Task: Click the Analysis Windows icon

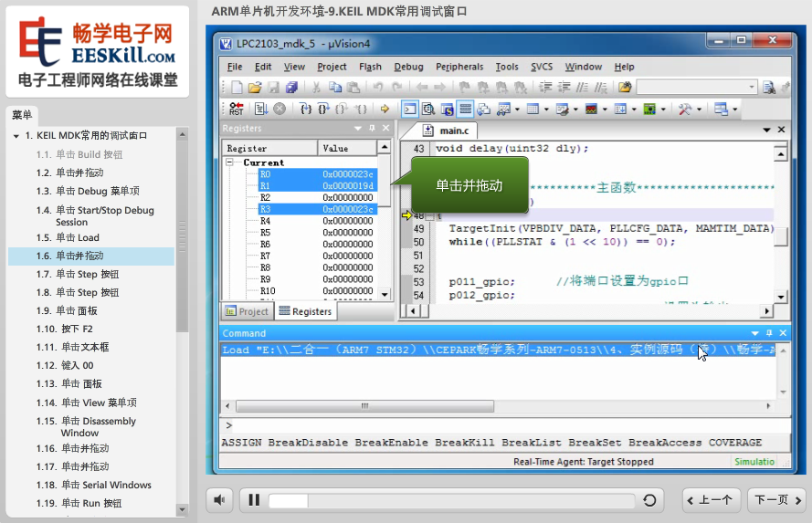Action: coord(591,109)
